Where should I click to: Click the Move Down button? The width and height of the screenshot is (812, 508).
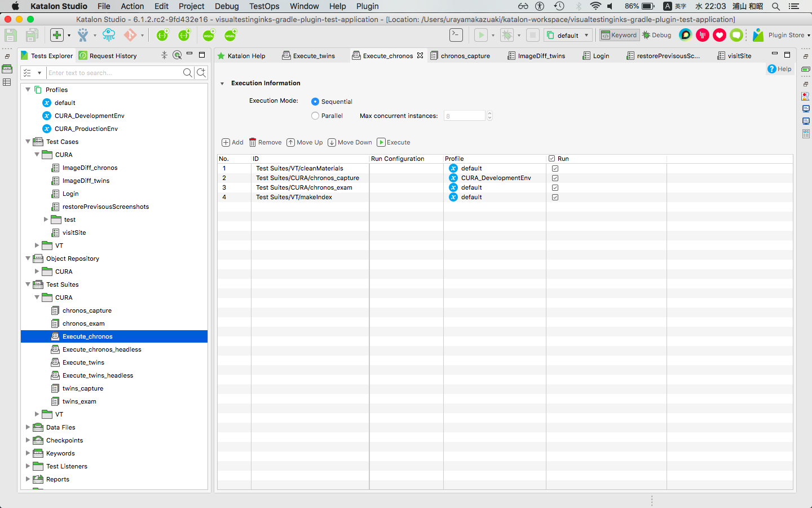pyautogui.click(x=350, y=142)
